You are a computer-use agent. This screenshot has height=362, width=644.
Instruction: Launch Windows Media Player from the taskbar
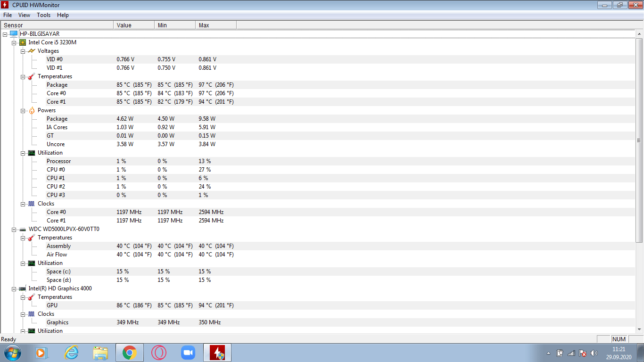coord(41,353)
